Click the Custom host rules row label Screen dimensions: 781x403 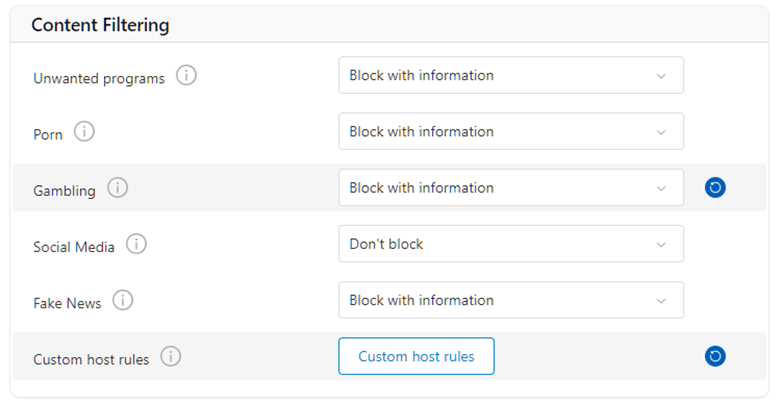[91, 358]
